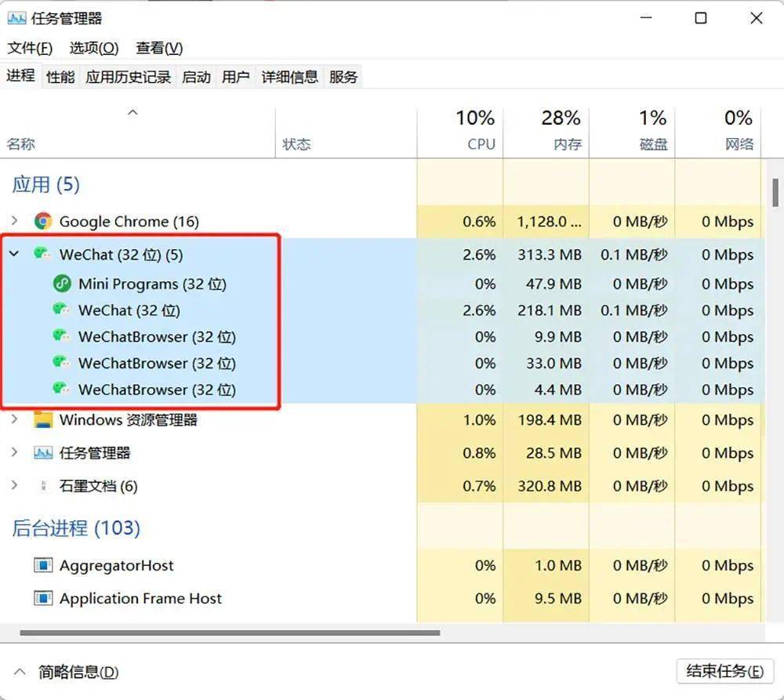Click the AggregatorHost process icon
784x700 pixels.
42,565
